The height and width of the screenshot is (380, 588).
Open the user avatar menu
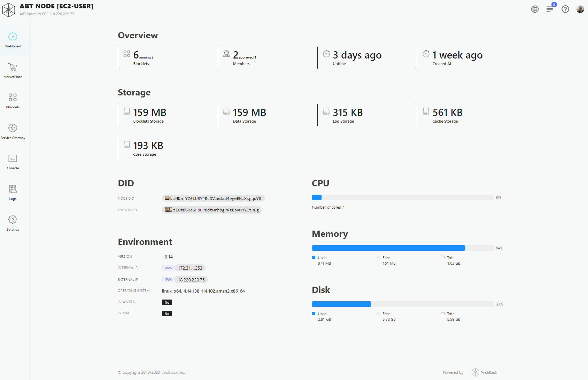click(x=580, y=9)
